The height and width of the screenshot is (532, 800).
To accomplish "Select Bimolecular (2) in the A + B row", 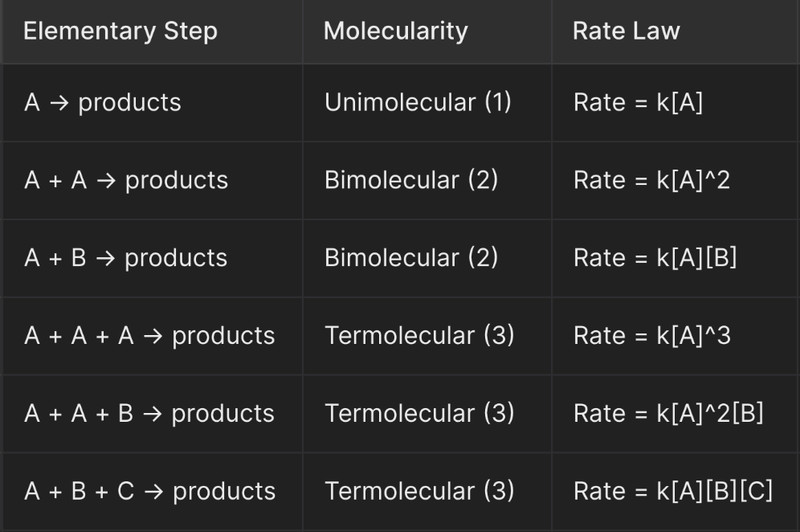I will pos(411,258).
